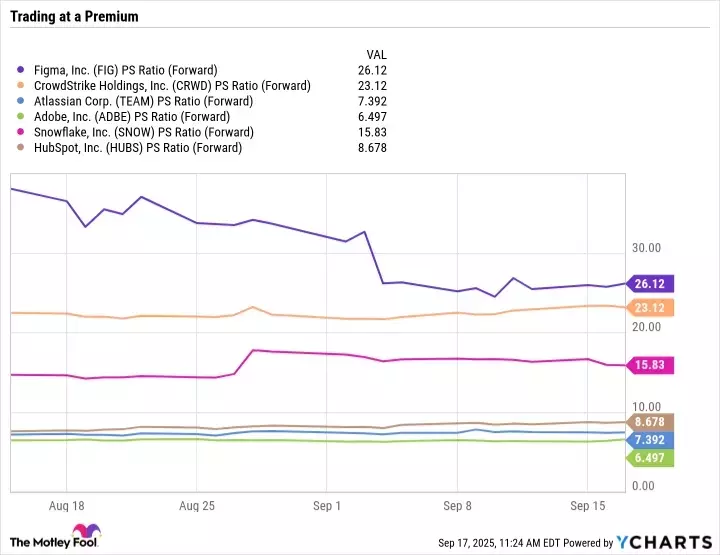The image size is (720, 555).
Task: Click the VAL column header
Action: point(376,54)
